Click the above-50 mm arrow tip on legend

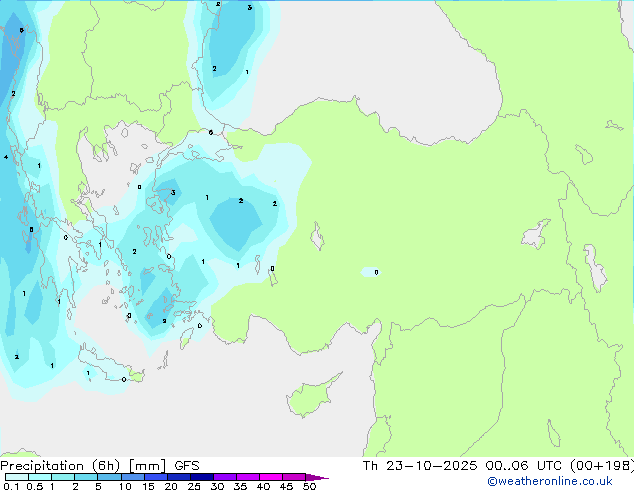click(317, 477)
